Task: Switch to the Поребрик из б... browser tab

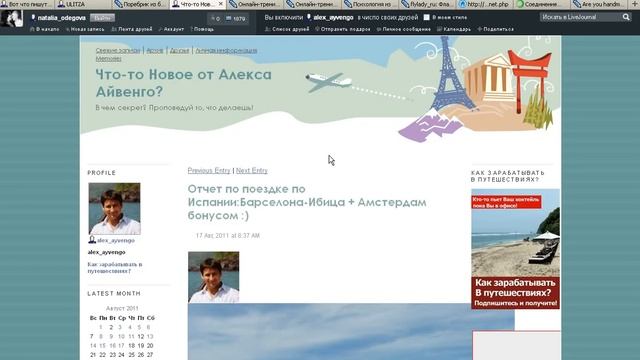Action: click(x=140, y=4)
